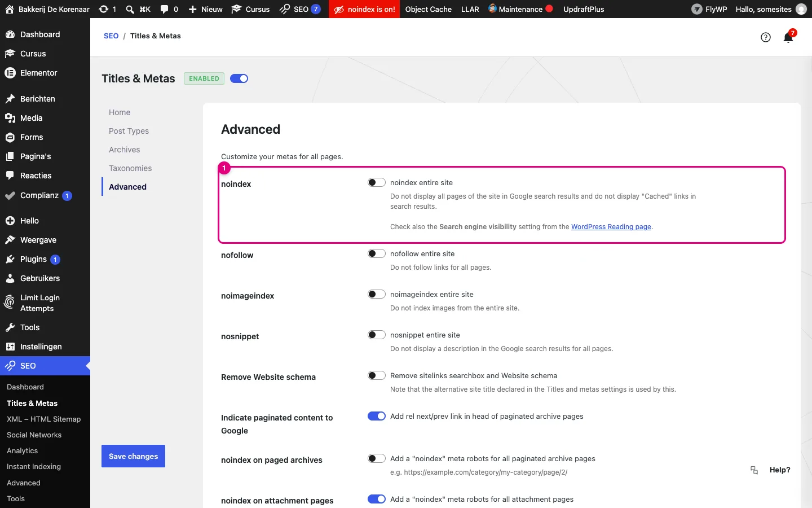812x508 pixels.
Task: Enable noindex entire site toggle
Action: (x=377, y=182)
